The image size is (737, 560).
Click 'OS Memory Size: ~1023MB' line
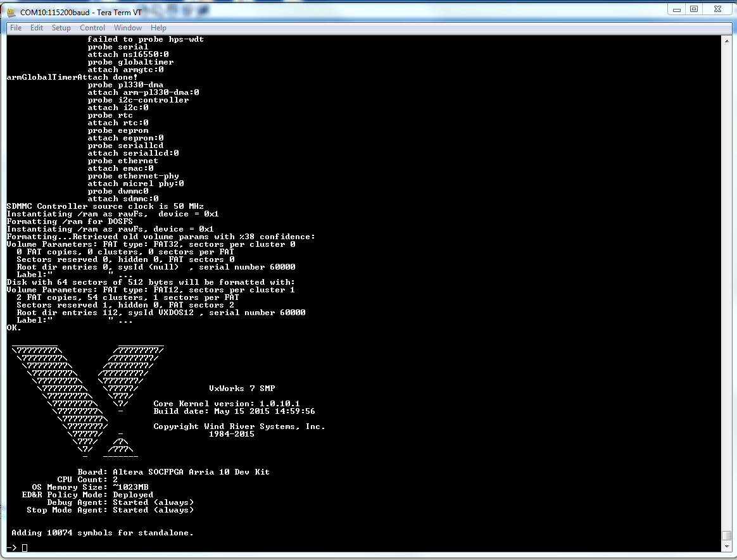pos(91,487)
